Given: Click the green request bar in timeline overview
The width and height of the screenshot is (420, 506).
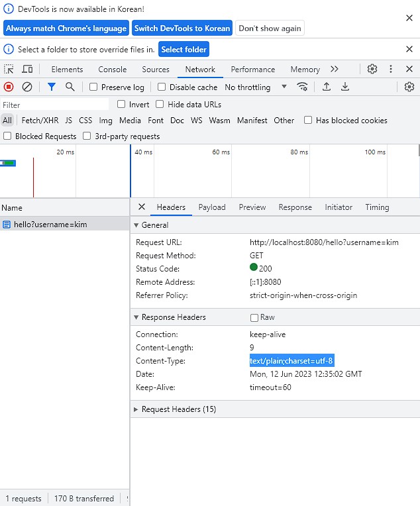Looking at the screenshot, I should pyautogui.click(x=8, y=164).
